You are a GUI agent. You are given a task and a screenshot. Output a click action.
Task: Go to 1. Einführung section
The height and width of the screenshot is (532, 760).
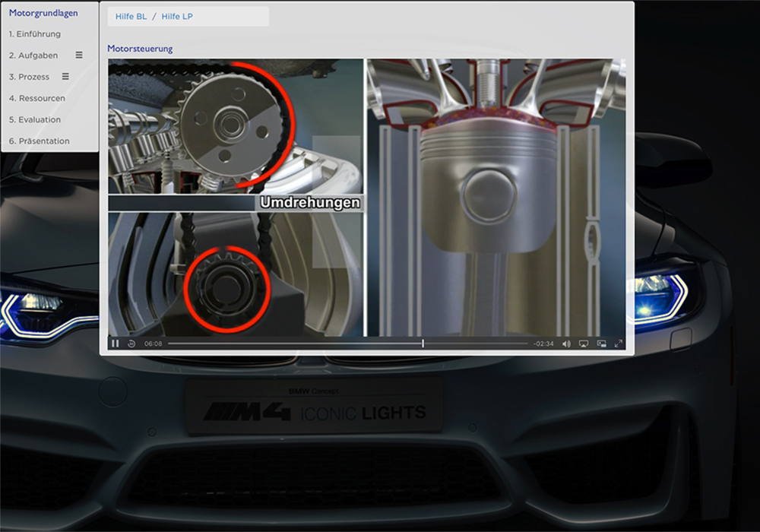[x=35, y=34]
